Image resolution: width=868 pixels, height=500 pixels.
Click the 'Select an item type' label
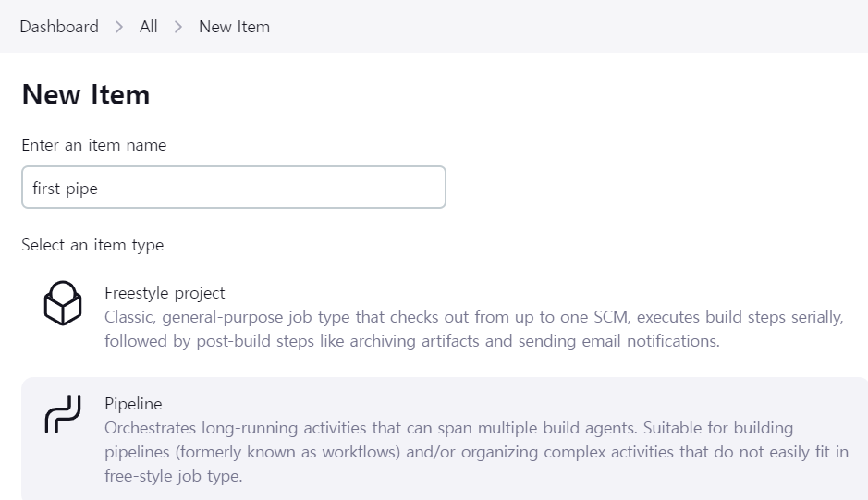(92, 245)
